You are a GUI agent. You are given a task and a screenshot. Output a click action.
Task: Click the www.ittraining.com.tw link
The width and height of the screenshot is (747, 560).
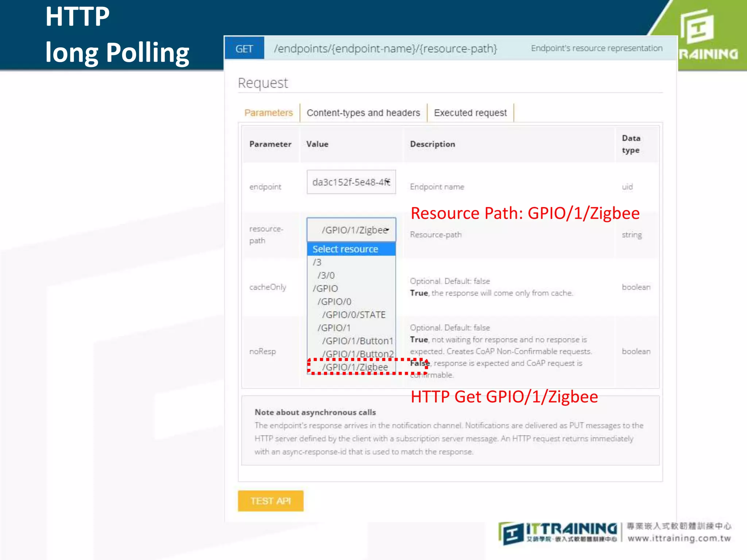(x=679, y=538)
